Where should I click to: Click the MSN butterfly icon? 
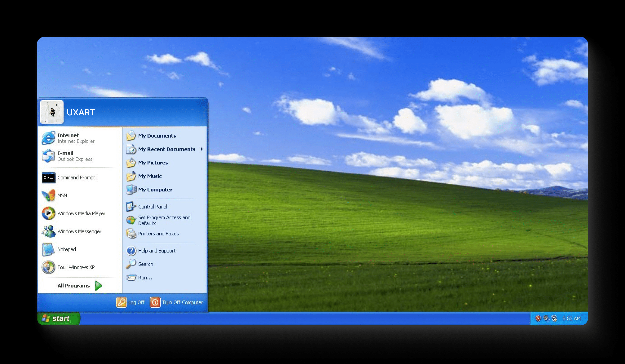48,195
